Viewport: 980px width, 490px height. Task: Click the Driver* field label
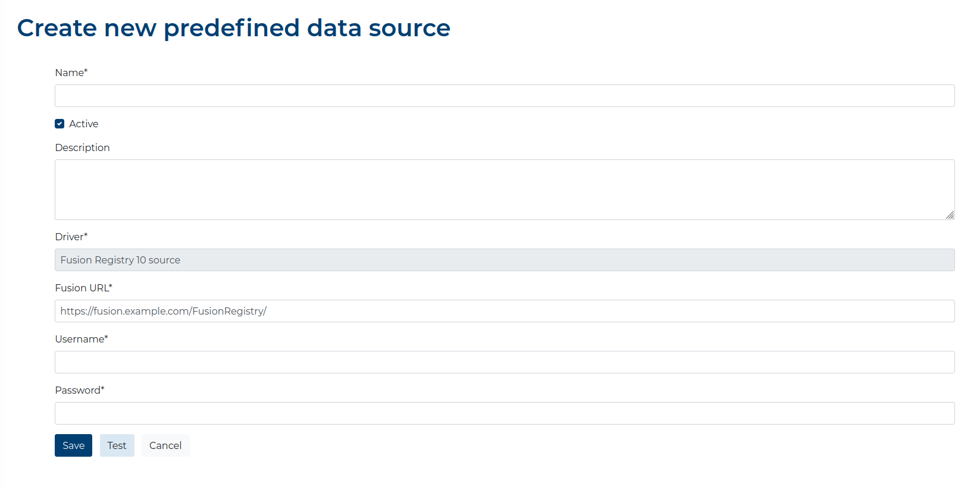(x=71, y=237)
